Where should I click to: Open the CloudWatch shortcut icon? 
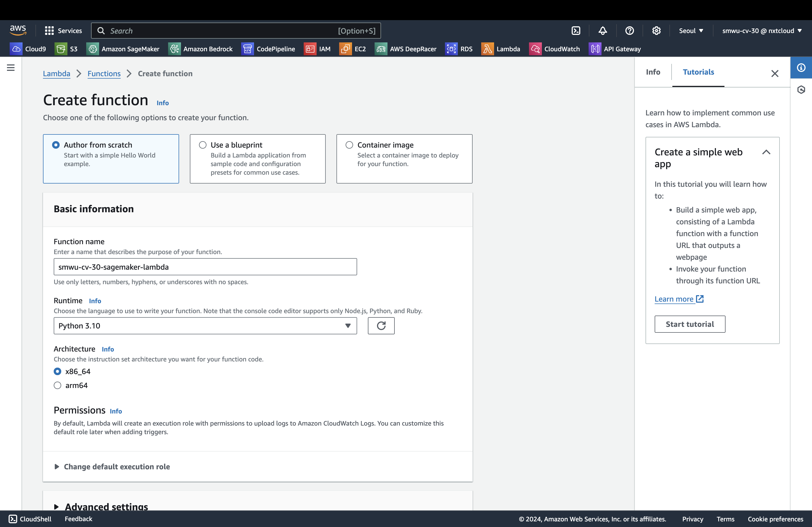tap(535, 49)
